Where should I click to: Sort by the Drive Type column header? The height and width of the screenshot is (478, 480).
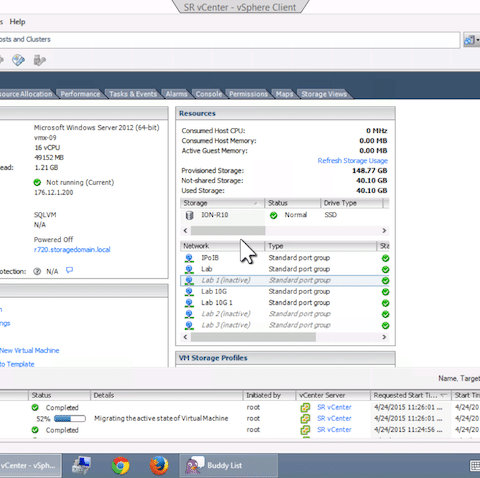352,203
